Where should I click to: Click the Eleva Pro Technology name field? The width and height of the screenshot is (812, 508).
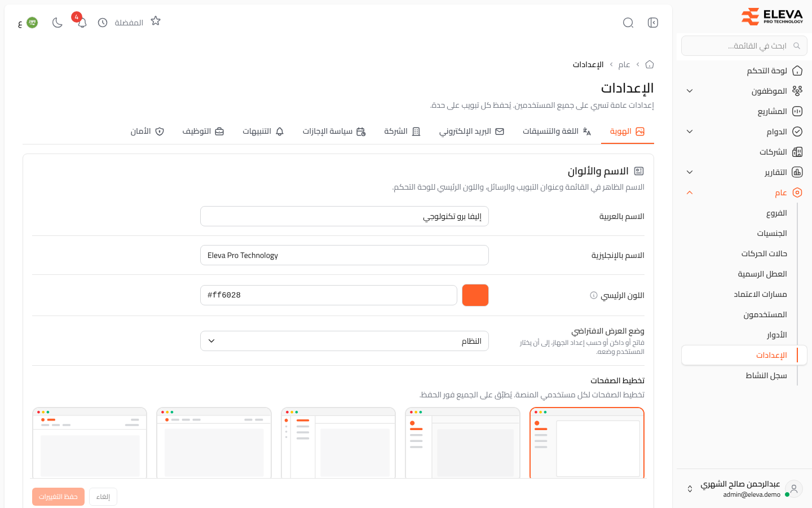click(345, 255)
